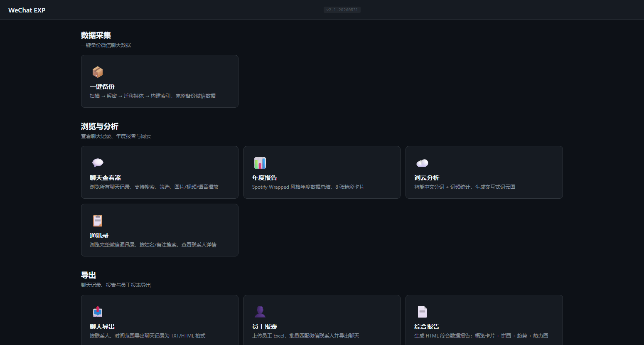
Task: Open the 员工报表 card title
Action: [265, 327]
